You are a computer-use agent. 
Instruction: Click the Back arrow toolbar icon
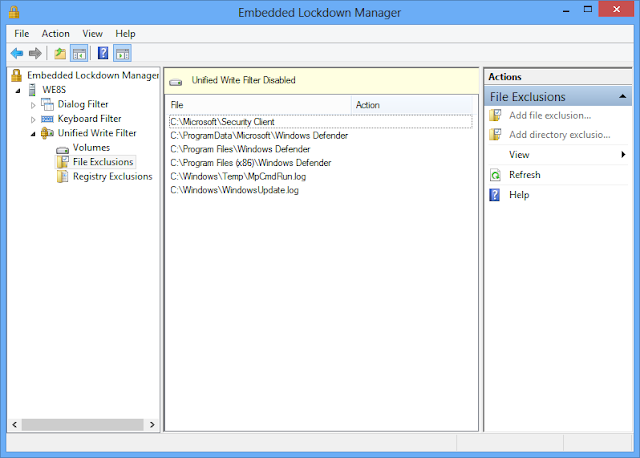pyautogui.click(x=17, y=53)
